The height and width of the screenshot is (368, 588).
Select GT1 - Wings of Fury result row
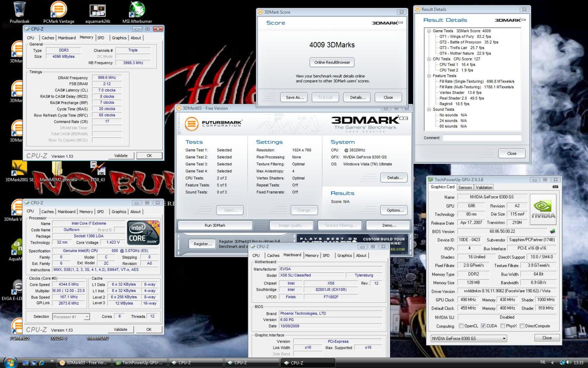coord(465,36)
